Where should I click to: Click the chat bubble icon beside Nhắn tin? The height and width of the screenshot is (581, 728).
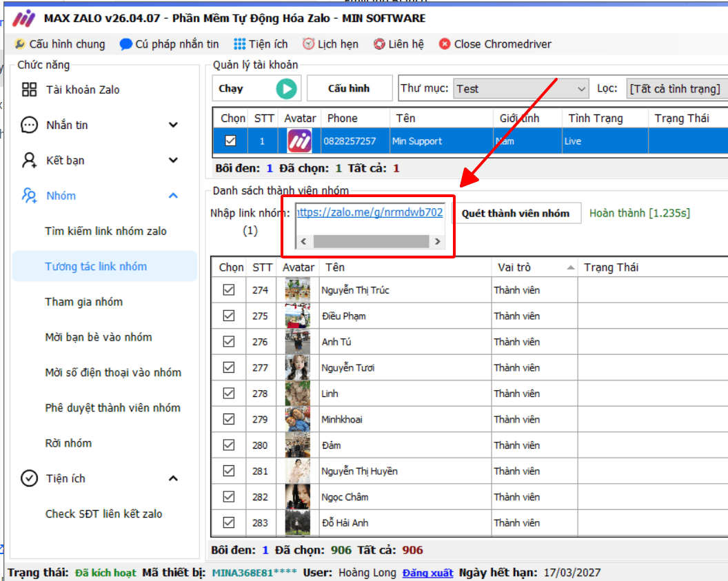(29, 125)
